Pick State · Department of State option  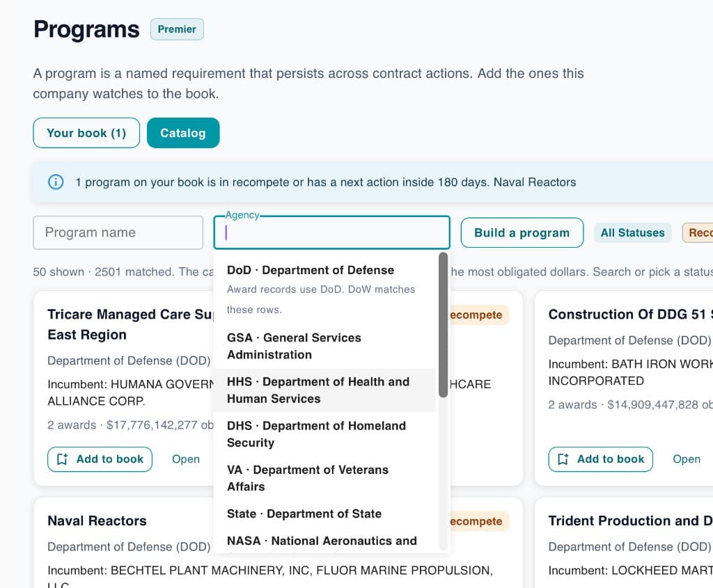[x=324, y=514]
